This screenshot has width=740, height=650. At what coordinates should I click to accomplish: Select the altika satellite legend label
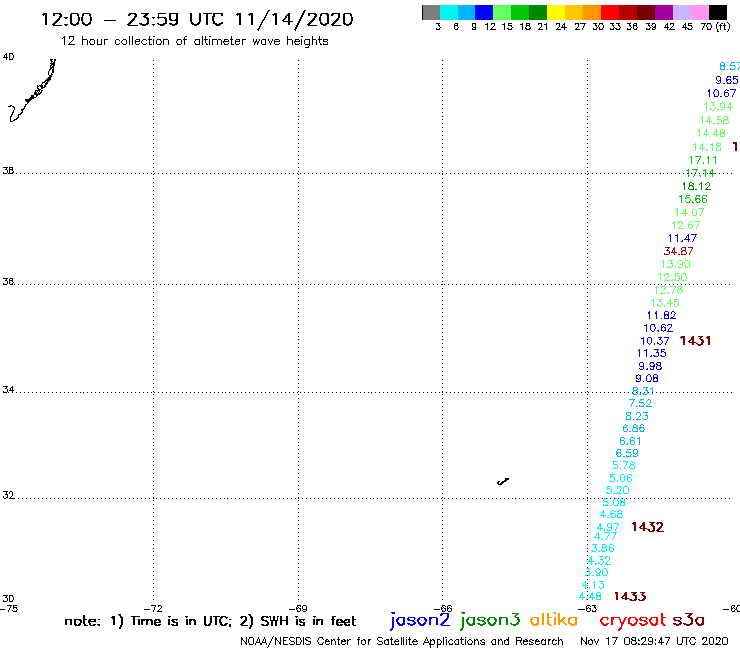pyautogui.click(x=553, y=620)
